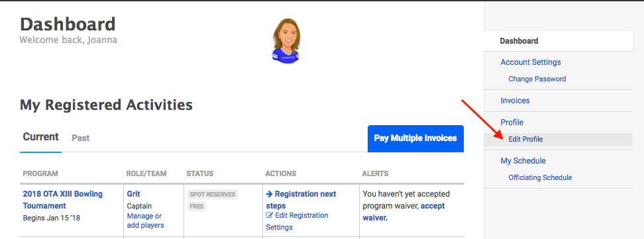Open Change Password link
The width and height of the screenshot is (644, 239).
[x=537, y=79]
